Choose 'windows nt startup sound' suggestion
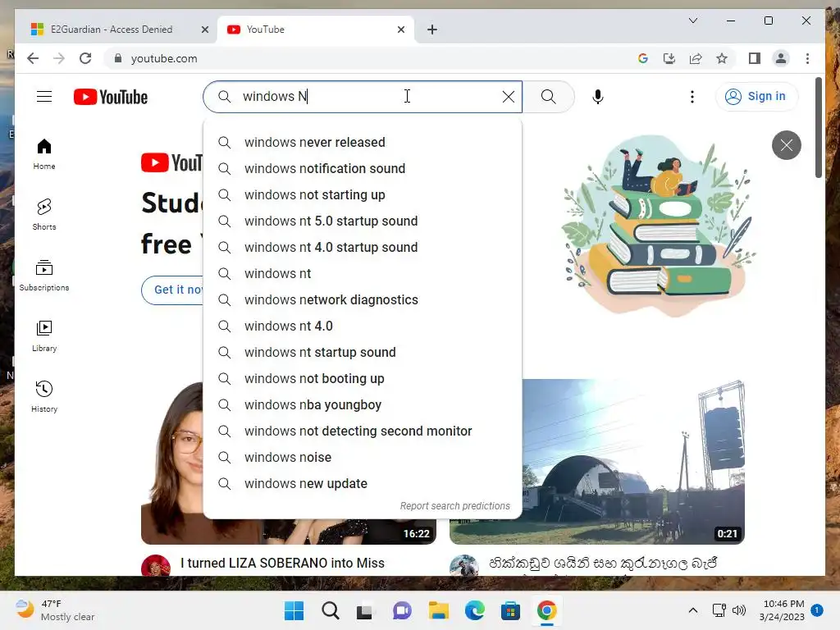840x630 pixels. point(363,353)
